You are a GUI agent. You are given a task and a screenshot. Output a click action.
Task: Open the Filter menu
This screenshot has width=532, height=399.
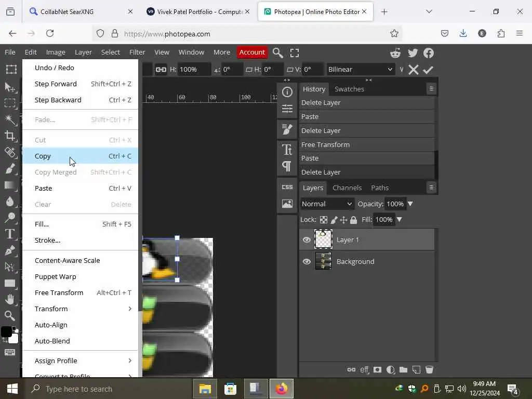[137, 52]
